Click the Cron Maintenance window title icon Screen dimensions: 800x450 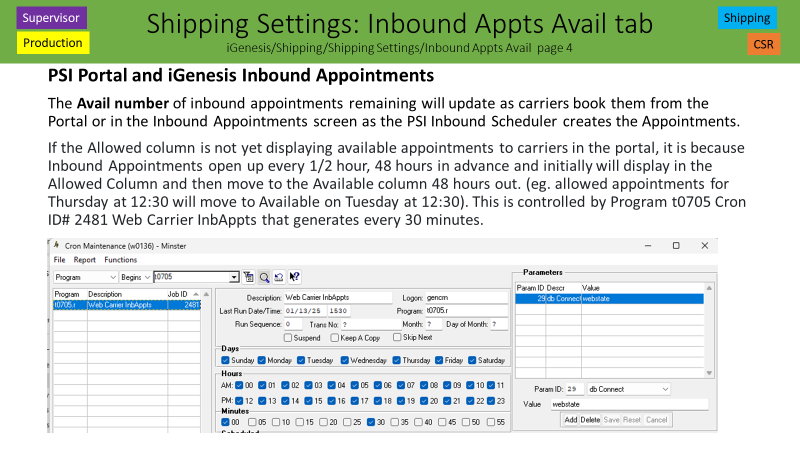click(57, 245)
